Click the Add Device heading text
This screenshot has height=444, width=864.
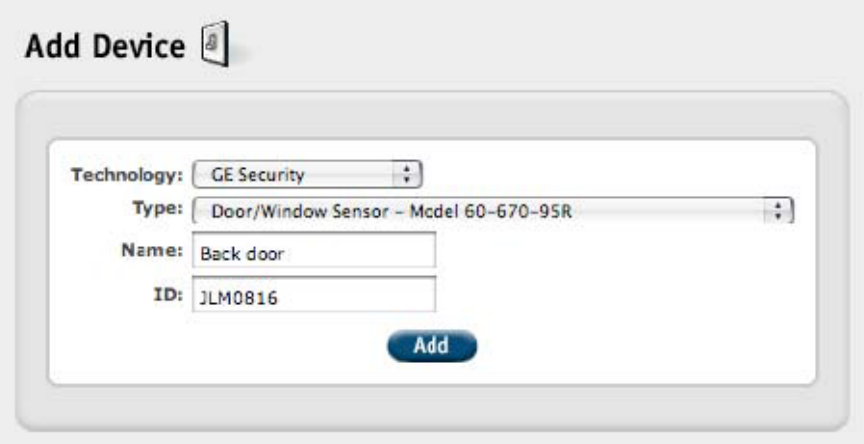[105, 46]
